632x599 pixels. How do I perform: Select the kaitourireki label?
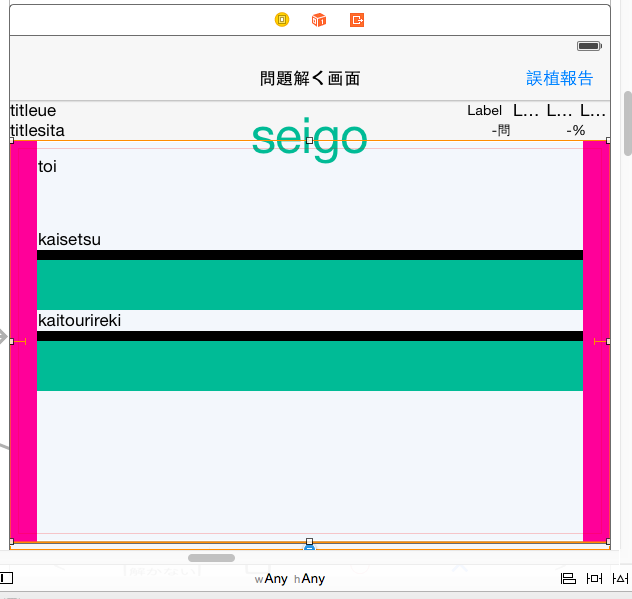(x=79, y=320)
